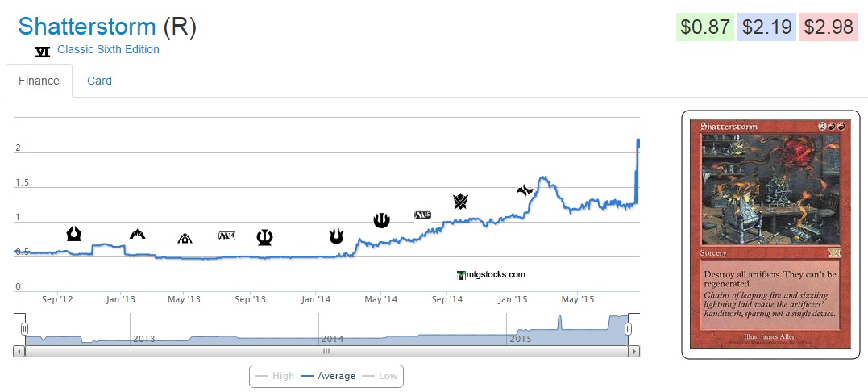The height and width of the screenshot is (392, 868).
Task: Switch to the Card tab
Action: (x=99, y=81)
